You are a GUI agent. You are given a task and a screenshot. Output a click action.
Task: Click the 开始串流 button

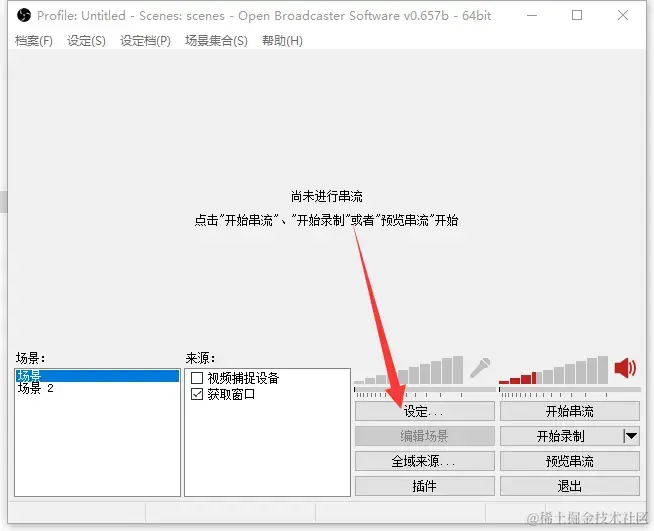click(x=570, y=411)
